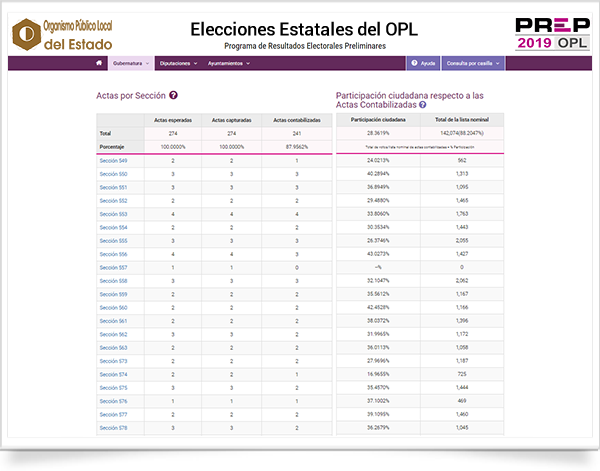This screenshot has height=471, width=600.
Task: Open Sección 575 link
Action: 113,388
